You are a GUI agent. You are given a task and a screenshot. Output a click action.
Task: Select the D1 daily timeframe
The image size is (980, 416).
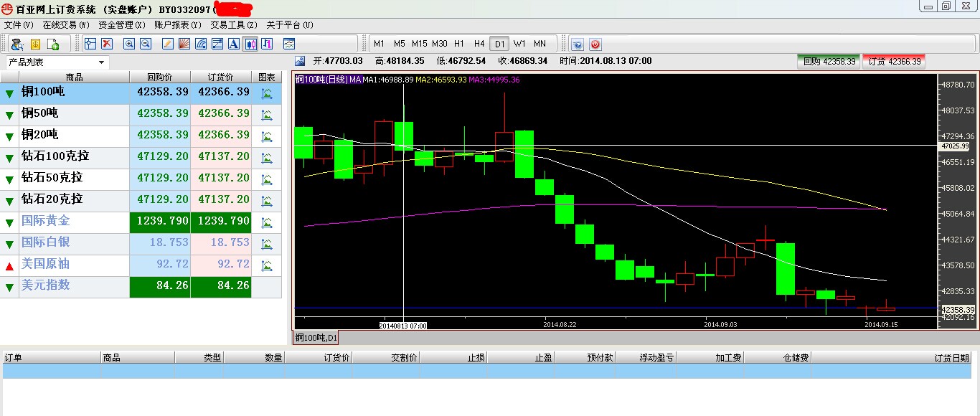499,44
